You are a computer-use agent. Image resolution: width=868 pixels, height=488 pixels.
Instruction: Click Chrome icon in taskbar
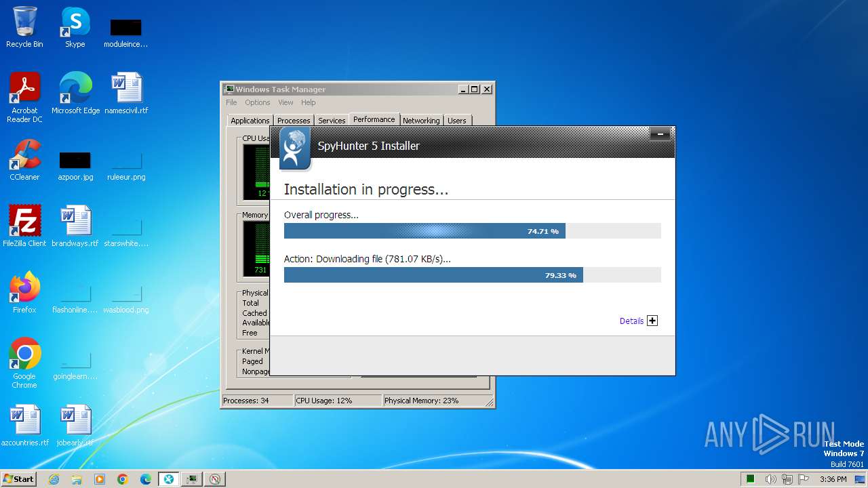(x=123, y=479)
